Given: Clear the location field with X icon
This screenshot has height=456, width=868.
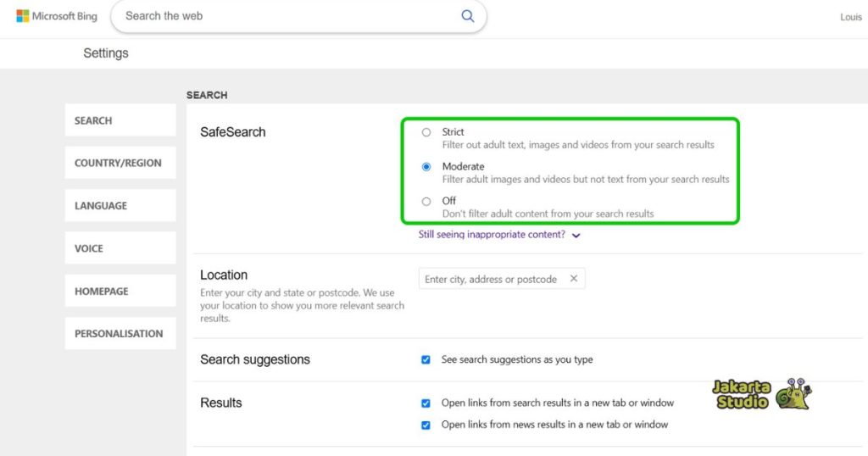Looking at the screenshot, I should (573, 279).
